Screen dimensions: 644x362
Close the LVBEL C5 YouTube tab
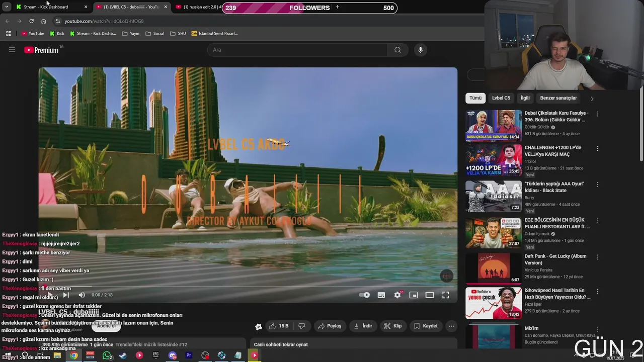(x=166, y=7)
